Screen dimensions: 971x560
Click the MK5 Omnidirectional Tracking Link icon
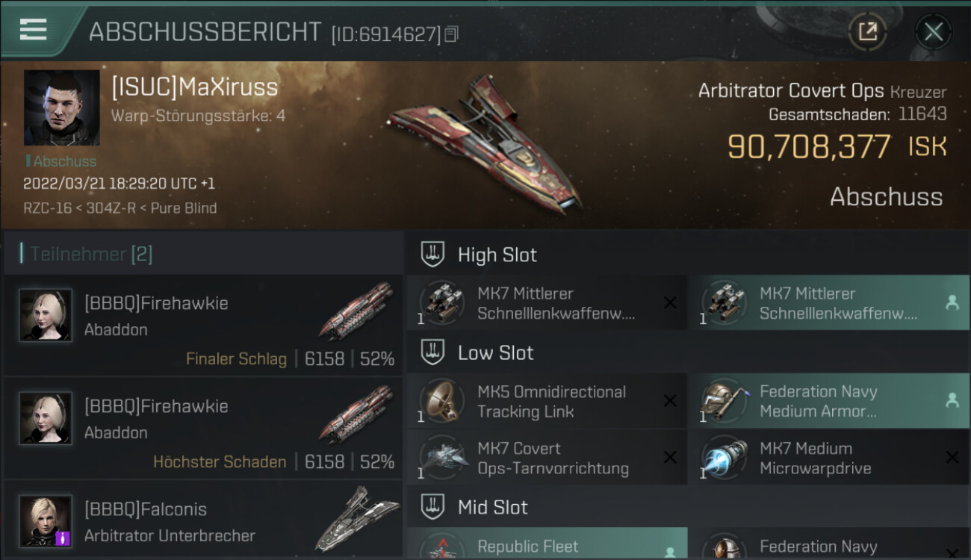click(441, 402)
